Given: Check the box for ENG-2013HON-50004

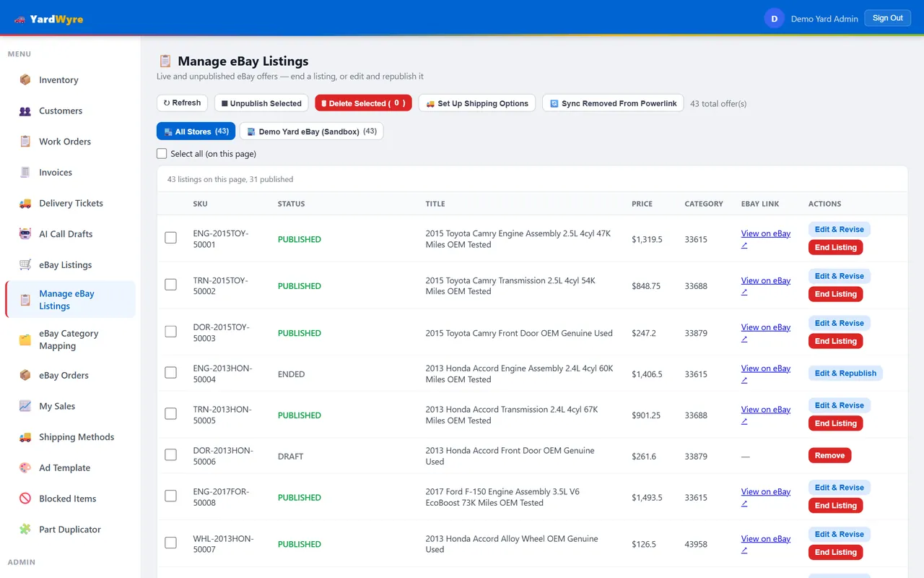Looking at the screenshot, I should [x=170, y=373].
